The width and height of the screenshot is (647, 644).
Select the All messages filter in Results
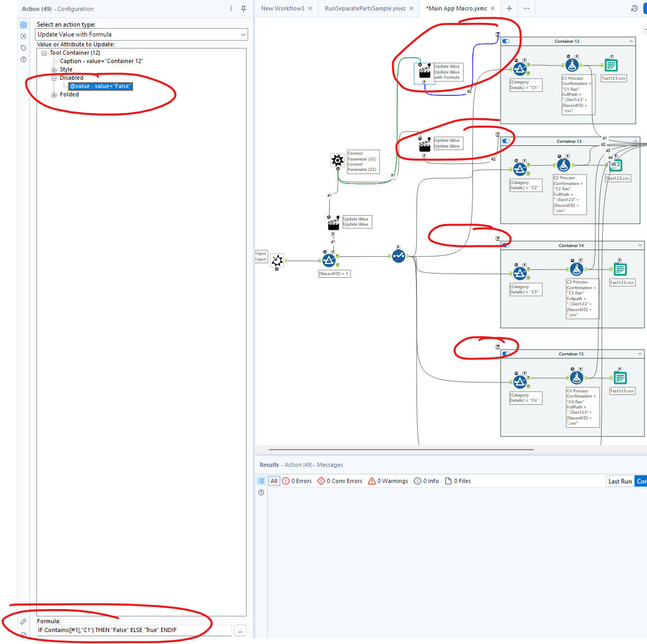click(274, 481)
